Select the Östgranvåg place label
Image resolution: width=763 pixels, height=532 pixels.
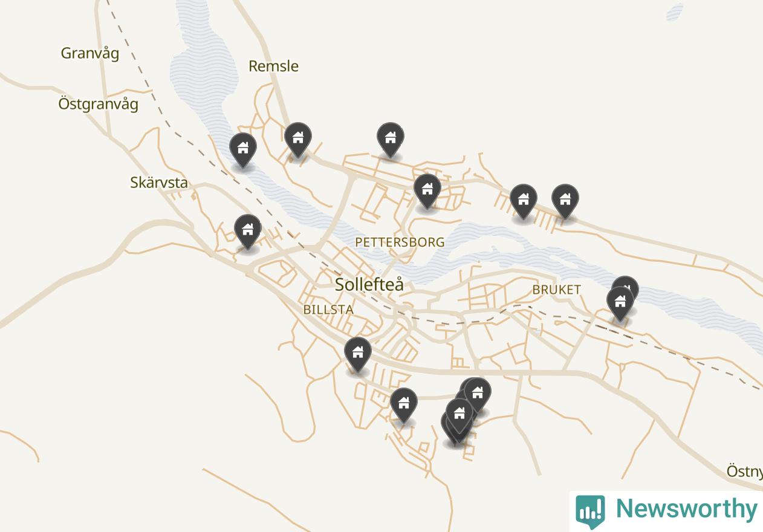point(99,104)
